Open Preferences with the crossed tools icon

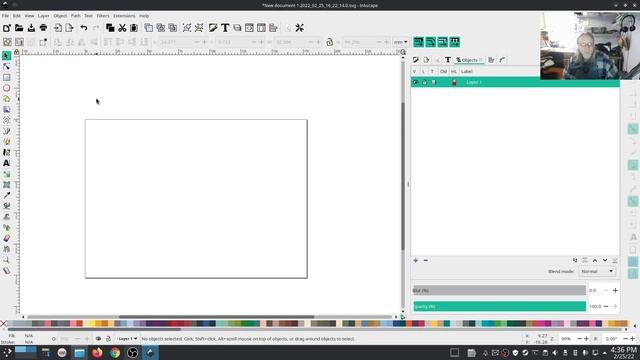pos(300,28)
